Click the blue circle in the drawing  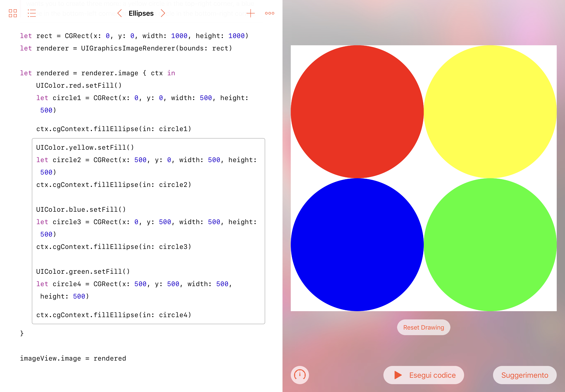pos(357,245)
